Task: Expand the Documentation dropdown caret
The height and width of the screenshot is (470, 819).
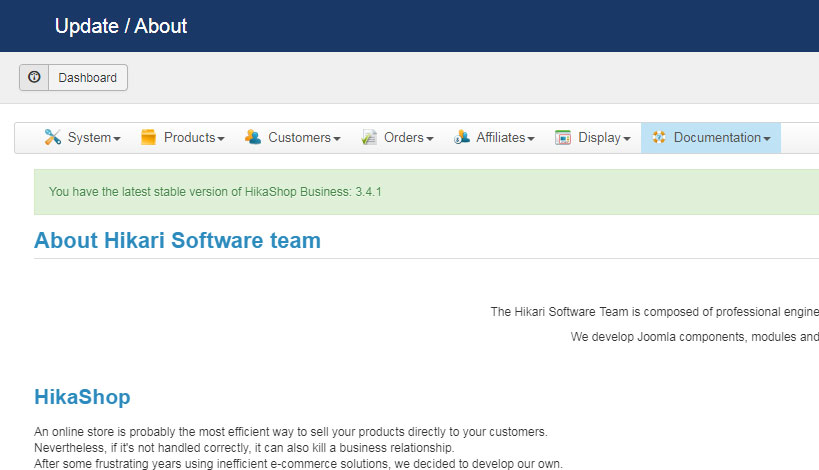Action: click(x=767, y=139)
